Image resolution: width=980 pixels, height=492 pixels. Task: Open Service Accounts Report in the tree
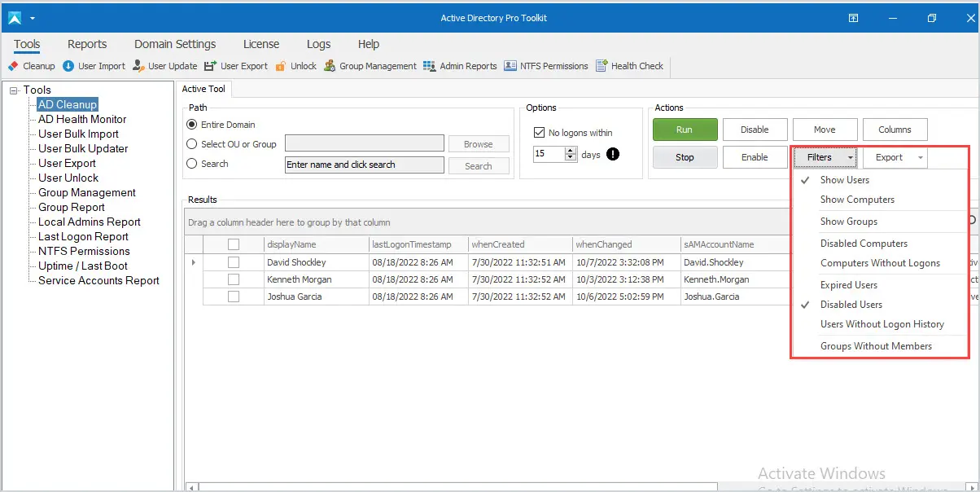[98, 280]
